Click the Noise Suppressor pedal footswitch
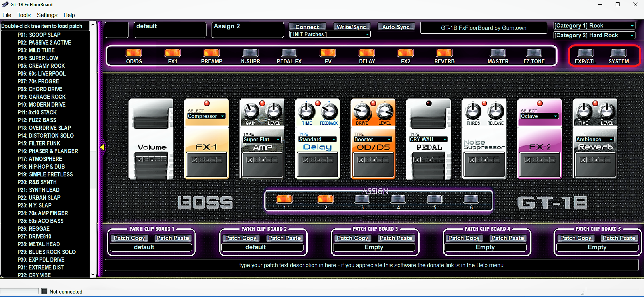Screen dimensions: 644x297 (484, 165)
